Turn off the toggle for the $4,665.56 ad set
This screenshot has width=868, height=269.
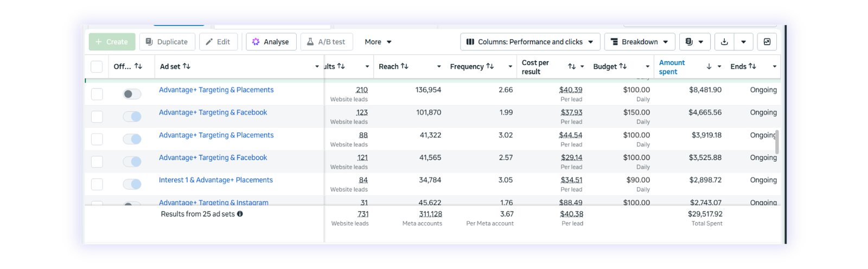132,117
